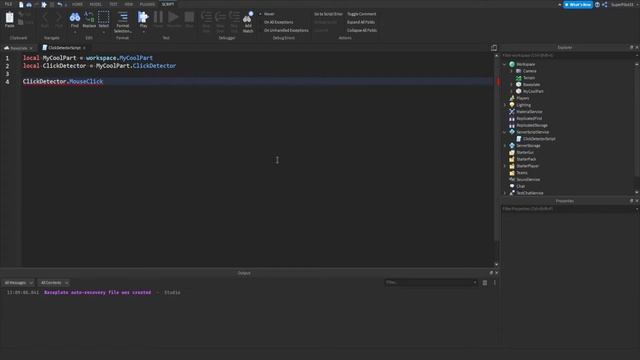640x360 pixels.
Task: Expand the ServerStorage tree node
Action: click(x=505, y=146)
